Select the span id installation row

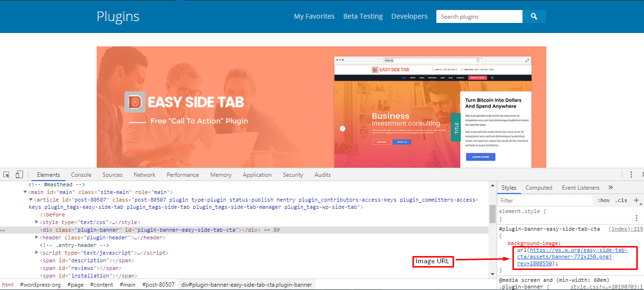click(89, 276)
